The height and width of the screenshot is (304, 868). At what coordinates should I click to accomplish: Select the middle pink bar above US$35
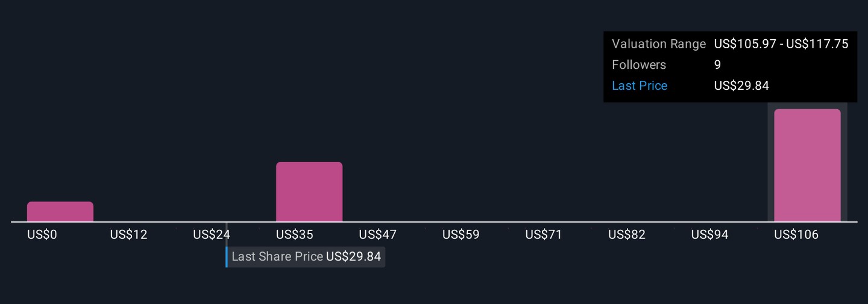(309, 192)
